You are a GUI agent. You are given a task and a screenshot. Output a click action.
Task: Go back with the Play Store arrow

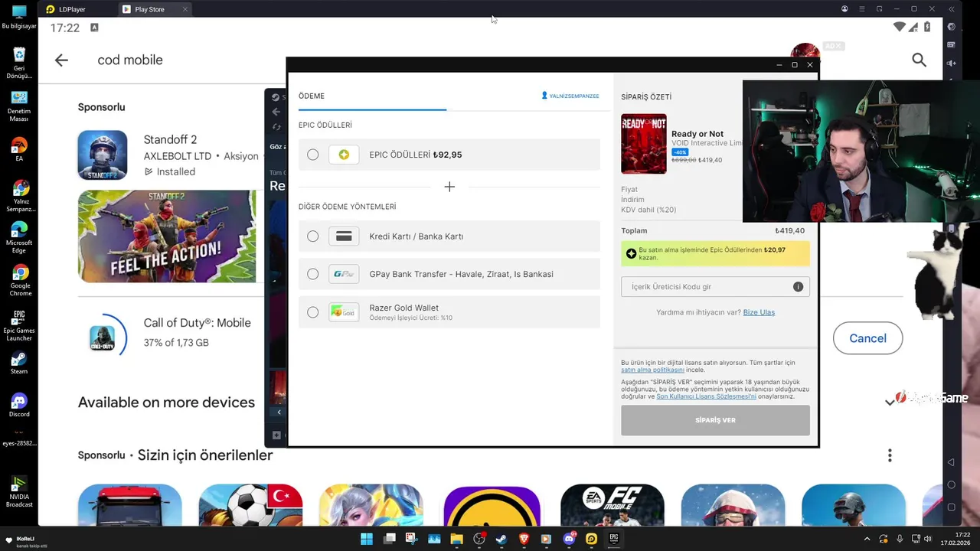point(61,60)
